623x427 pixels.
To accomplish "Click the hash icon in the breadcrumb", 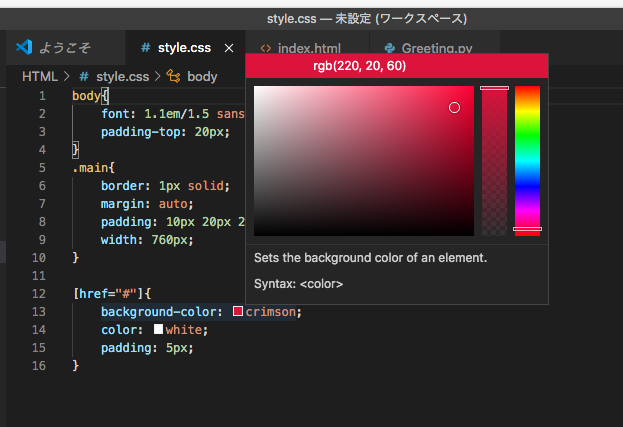I will pyautogui.click(x=83, y=76).
